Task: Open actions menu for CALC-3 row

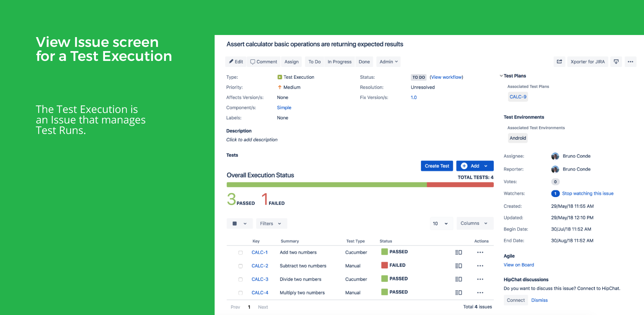Action: click(480, 279)
